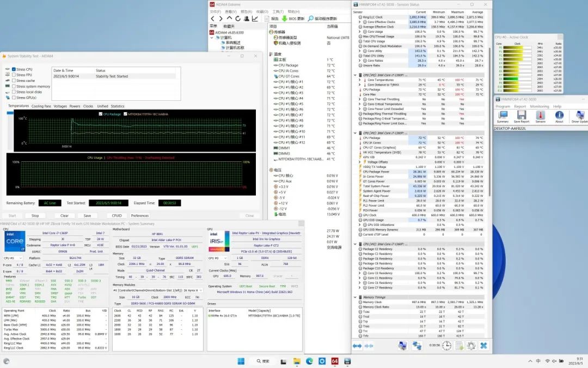Click the Stop button in stability test

[35, 215]
